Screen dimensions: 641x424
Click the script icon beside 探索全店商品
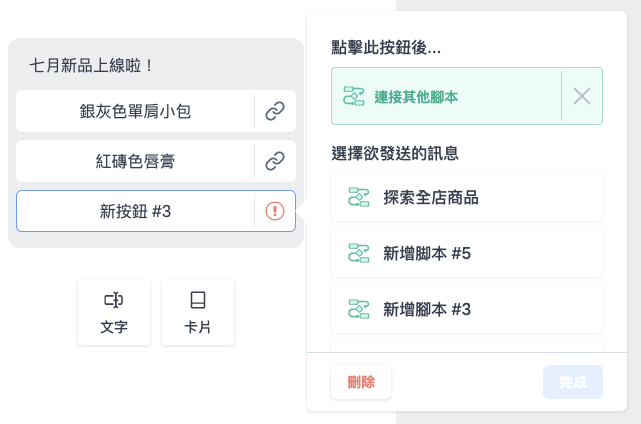coord(359,197)
